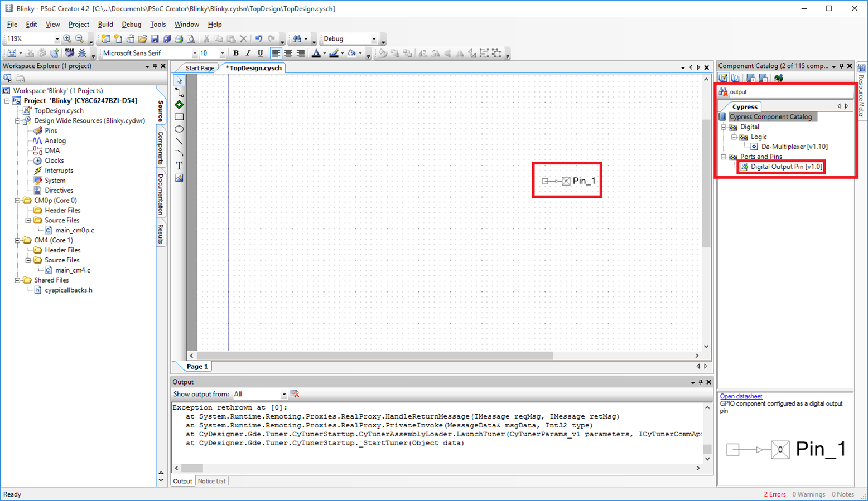
Task: Toggle Underline text formatting
Action: [261, 53]
